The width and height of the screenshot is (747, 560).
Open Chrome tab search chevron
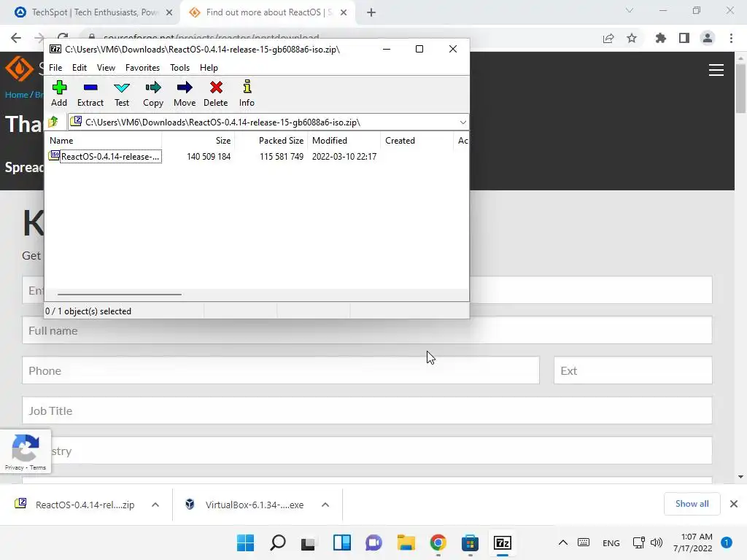coord(630,10)
